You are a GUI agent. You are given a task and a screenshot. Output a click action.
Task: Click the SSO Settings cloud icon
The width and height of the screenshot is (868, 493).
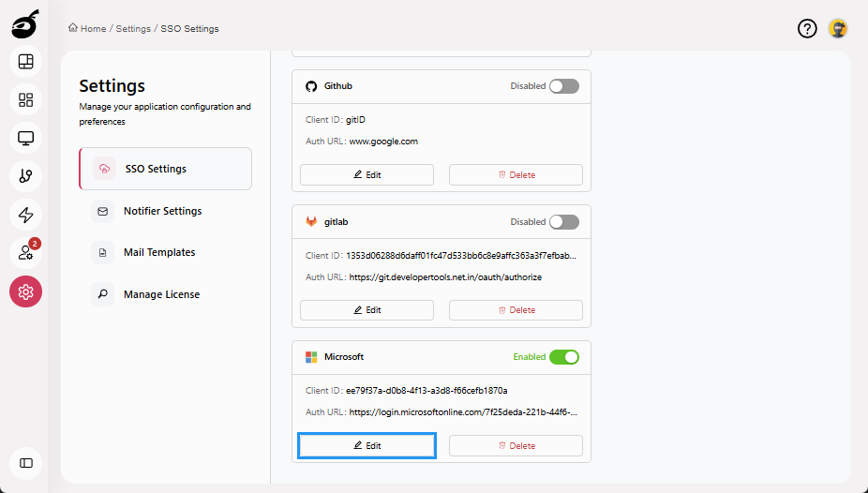point(104,169)
